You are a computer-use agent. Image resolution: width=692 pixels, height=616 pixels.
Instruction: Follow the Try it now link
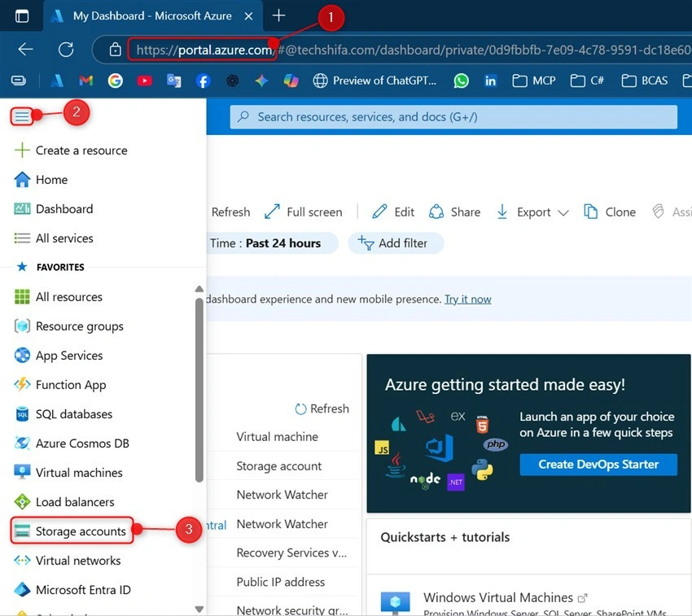pyautogui.click(x=468, y=299)
